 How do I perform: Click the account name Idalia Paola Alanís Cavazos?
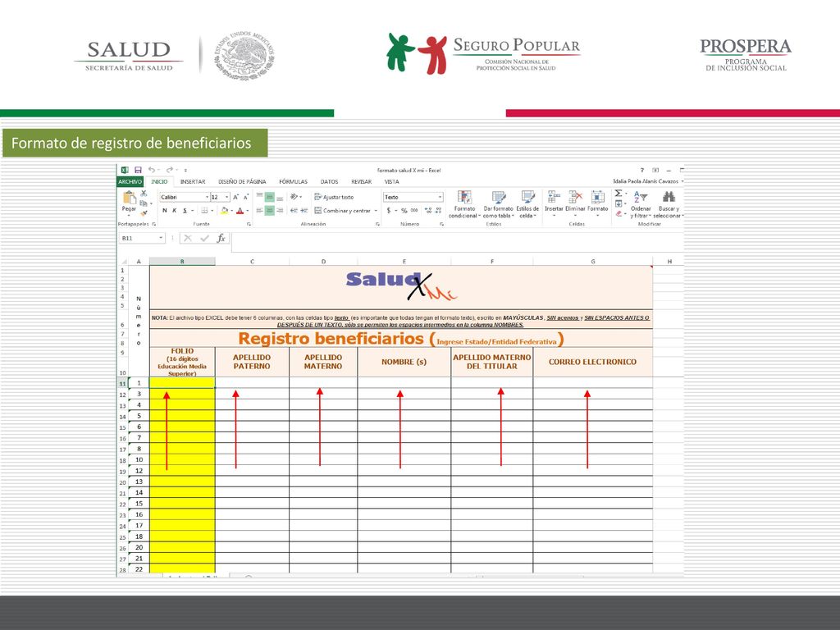click(x=646, y=181)
